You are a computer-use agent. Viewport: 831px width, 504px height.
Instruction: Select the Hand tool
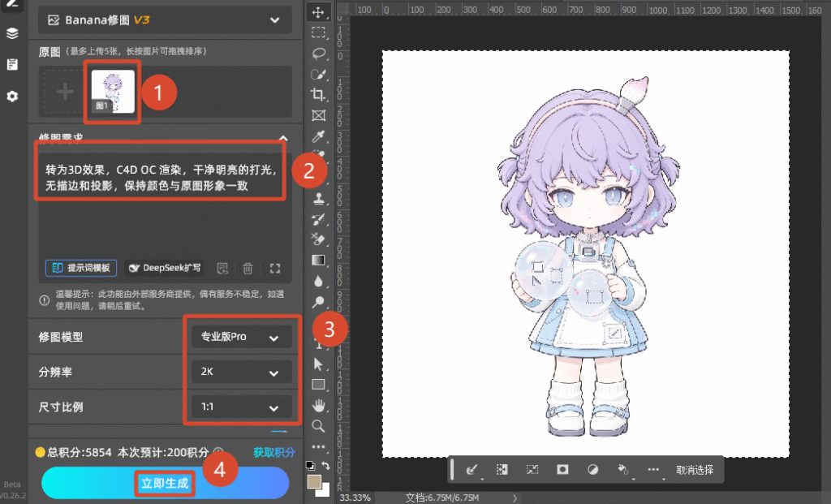[x=318, y=406]
